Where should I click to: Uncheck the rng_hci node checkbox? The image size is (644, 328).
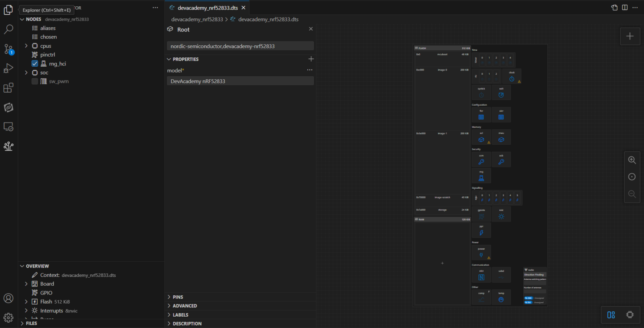pyautogui.click(x=34, y=63)
